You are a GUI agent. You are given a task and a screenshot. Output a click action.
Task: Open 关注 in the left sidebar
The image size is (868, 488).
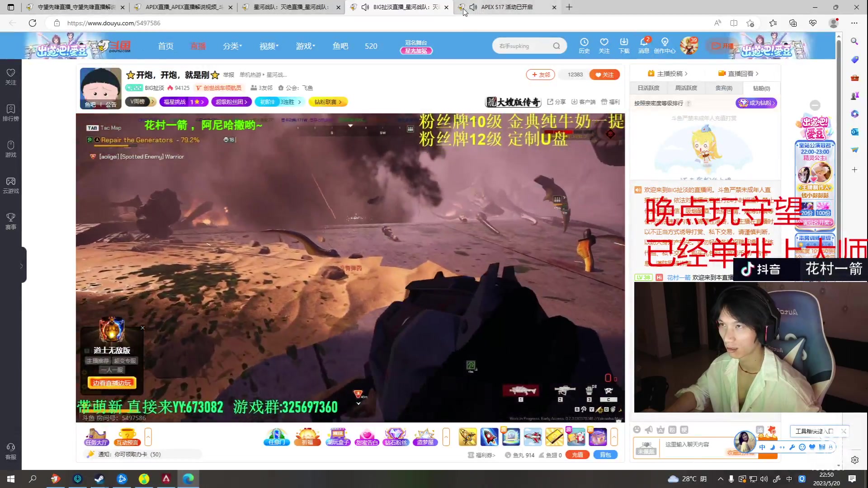[11, 77]
